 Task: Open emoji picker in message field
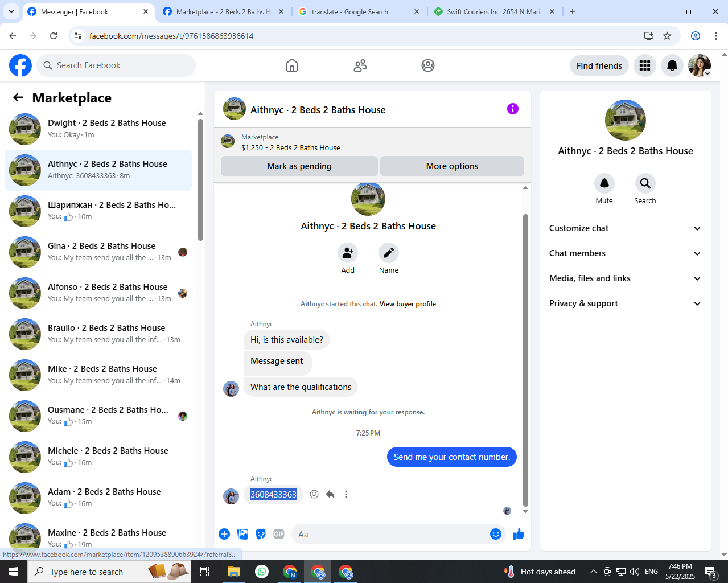coord(496,534)
